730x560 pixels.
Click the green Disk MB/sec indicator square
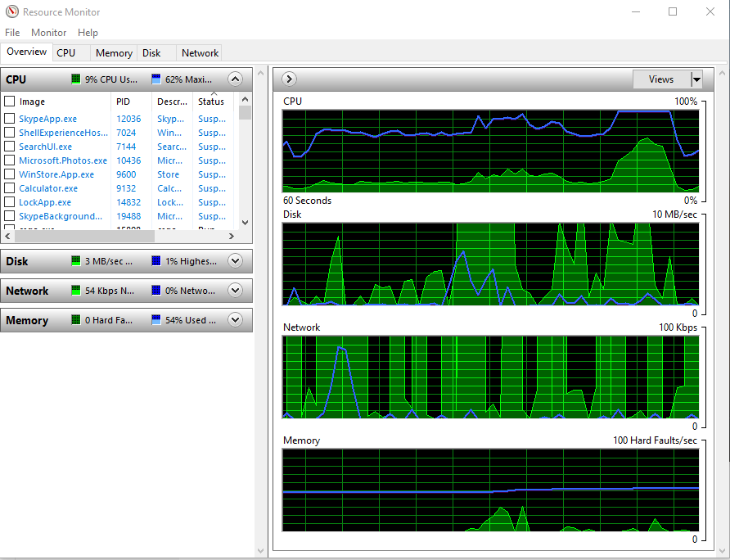(76, 261)
